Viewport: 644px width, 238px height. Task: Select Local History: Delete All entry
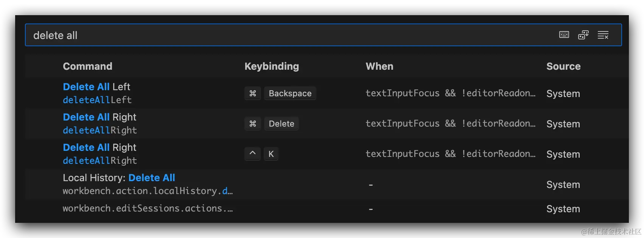click(119, 178)
